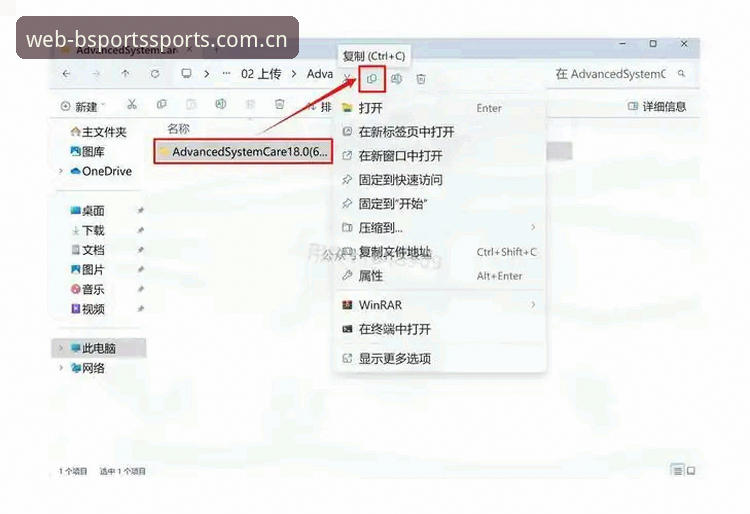Go up one folder level
The image size is (750, 514).
pos(125,74)
